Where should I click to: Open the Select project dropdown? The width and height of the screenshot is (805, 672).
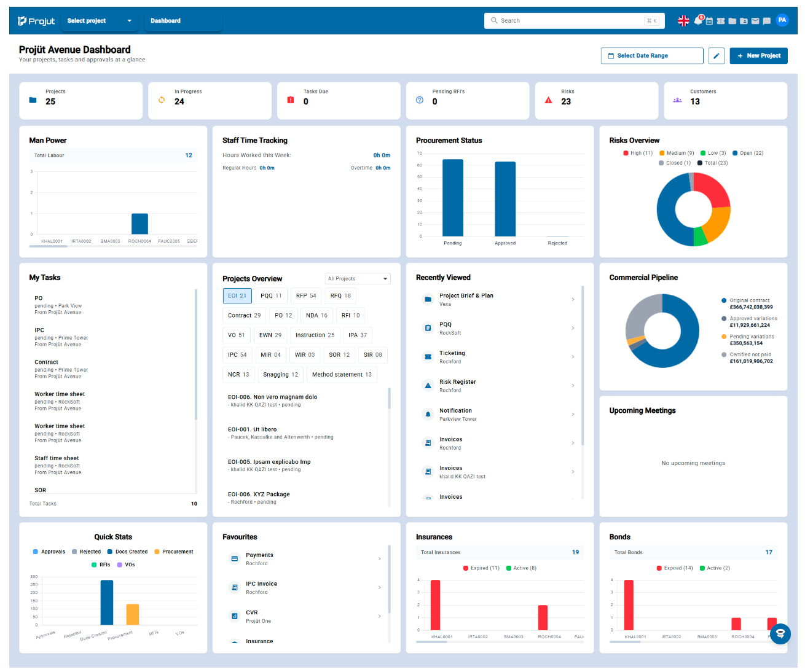point(100,21)
